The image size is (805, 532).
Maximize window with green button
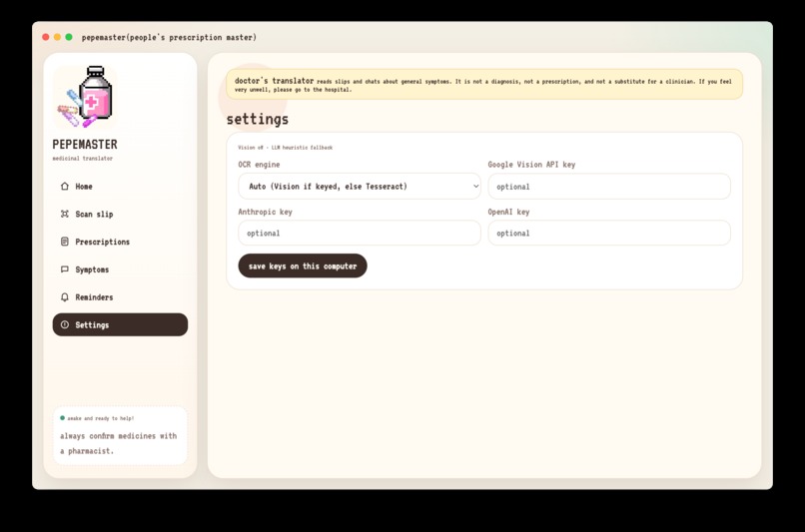[69, 37]
